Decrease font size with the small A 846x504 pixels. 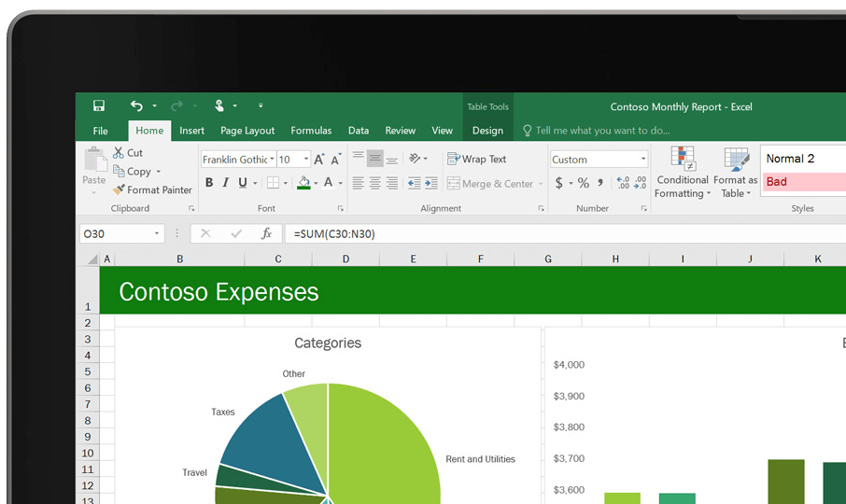(x=335, y=160)
